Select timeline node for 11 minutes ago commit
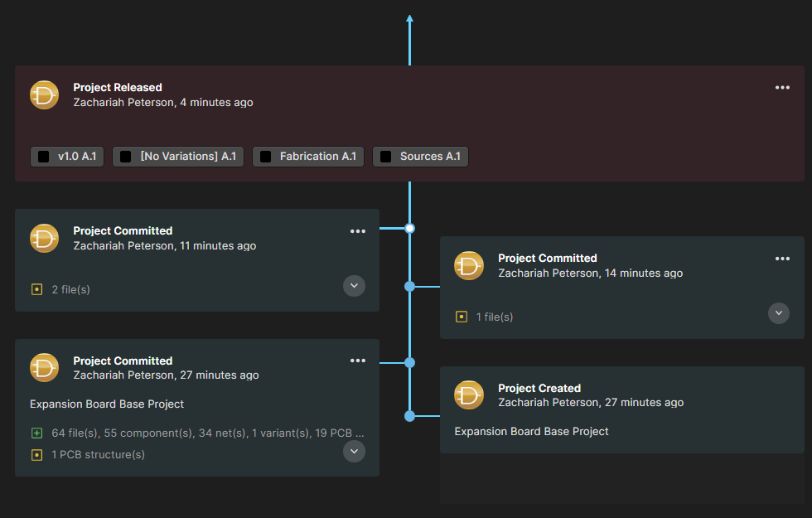 pyautogui.click(x=409, y=229)
